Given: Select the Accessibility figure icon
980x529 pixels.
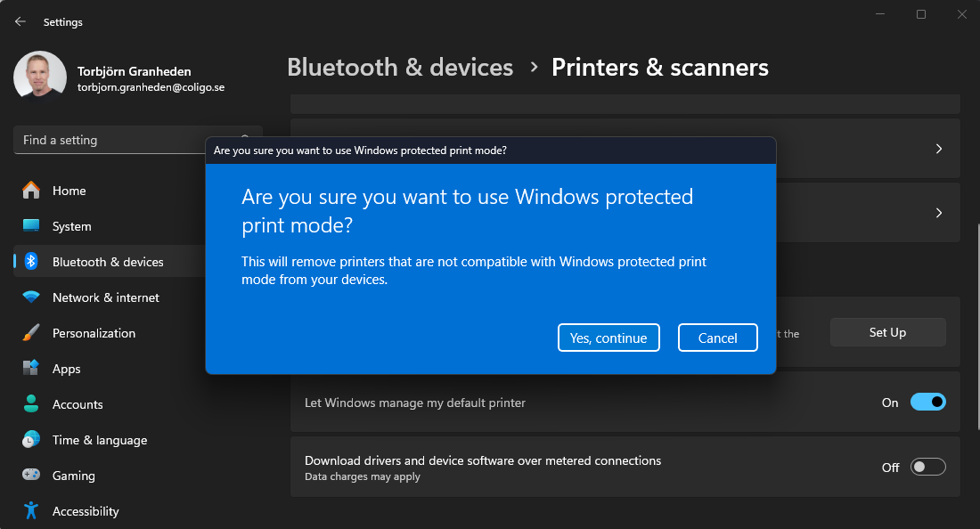Looking at the screenshot, I should point(30,510).
